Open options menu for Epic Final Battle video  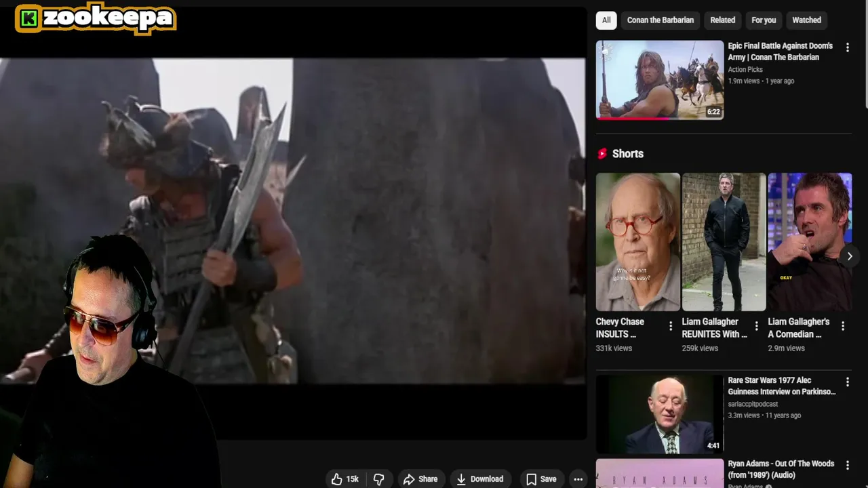[x=847, y=47]
